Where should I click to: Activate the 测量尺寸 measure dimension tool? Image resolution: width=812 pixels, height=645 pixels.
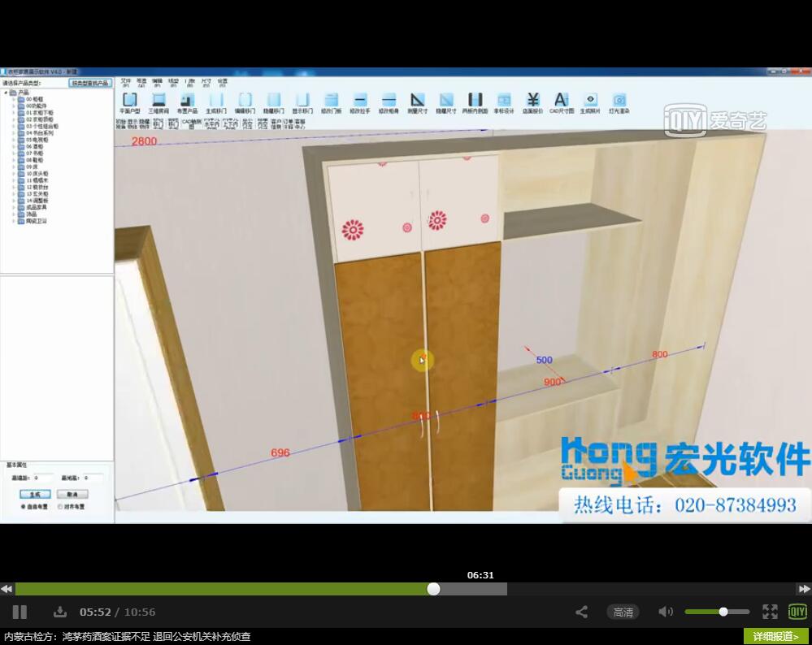tap(418, 102)
